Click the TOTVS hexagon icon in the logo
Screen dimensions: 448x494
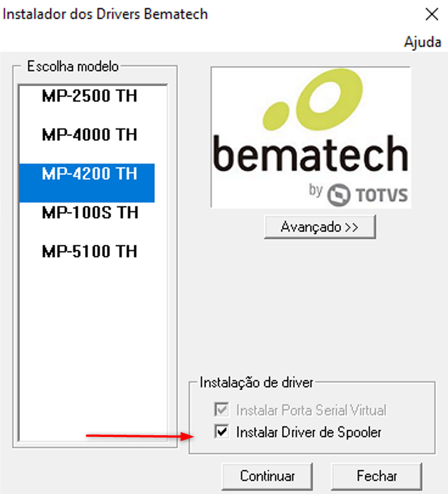pos(338,195)
